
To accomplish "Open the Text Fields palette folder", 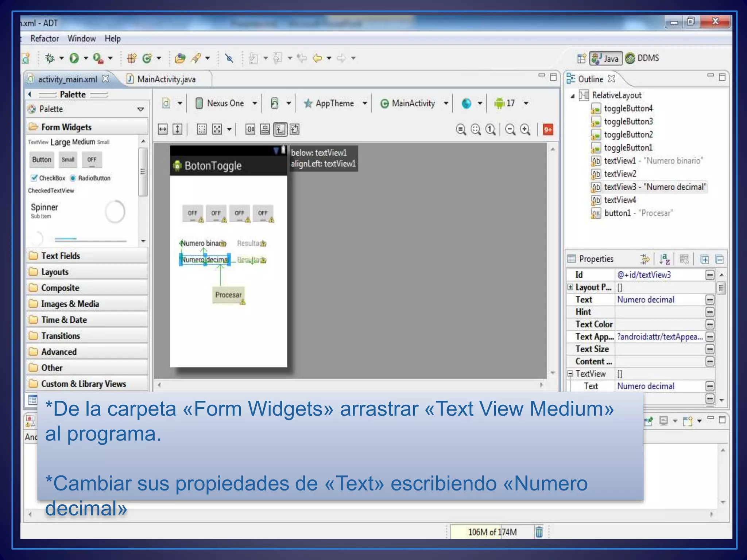I will coord(87,256).
